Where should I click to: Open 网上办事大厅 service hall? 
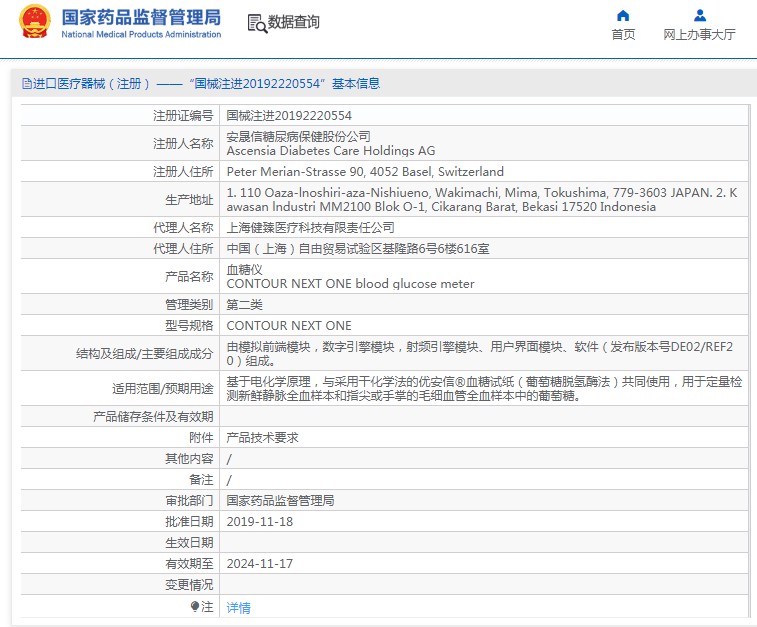(x=700, y=35)
